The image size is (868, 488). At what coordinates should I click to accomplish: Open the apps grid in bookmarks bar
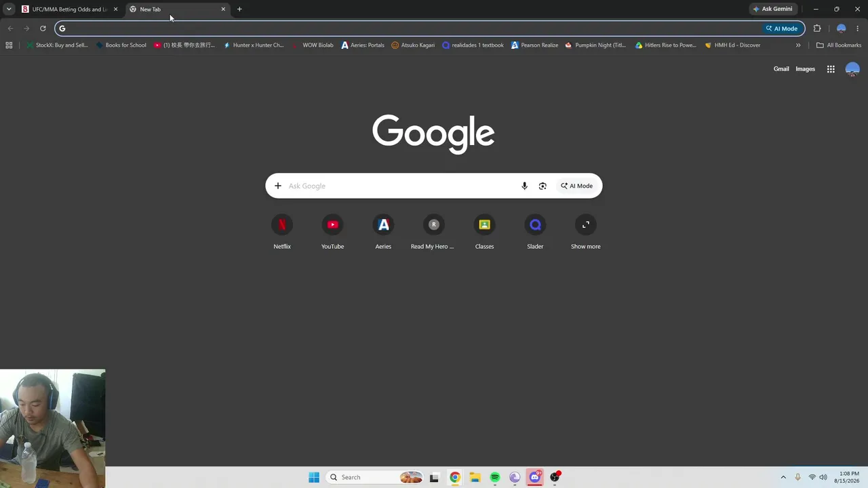point(9,45)
